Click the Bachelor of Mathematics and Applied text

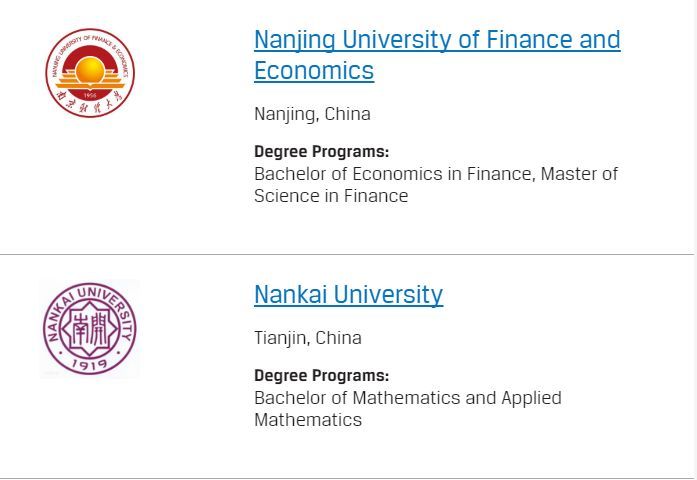(x=408, y=398)
